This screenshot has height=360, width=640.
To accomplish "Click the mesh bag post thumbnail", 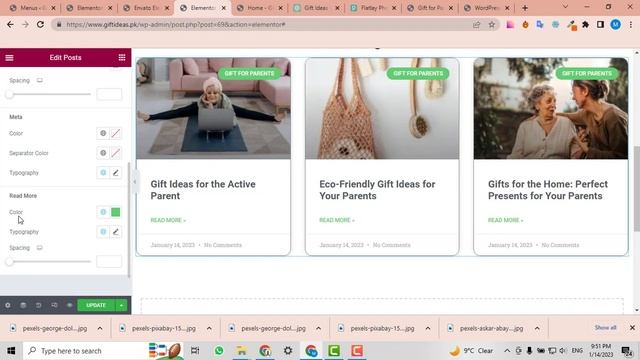I will [382, 109].
